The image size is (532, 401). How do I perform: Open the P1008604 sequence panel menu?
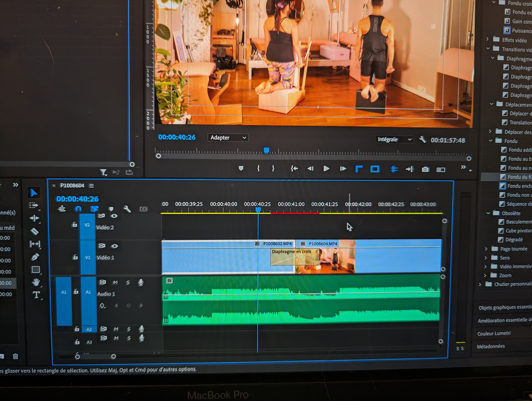(x=91, y=186)
